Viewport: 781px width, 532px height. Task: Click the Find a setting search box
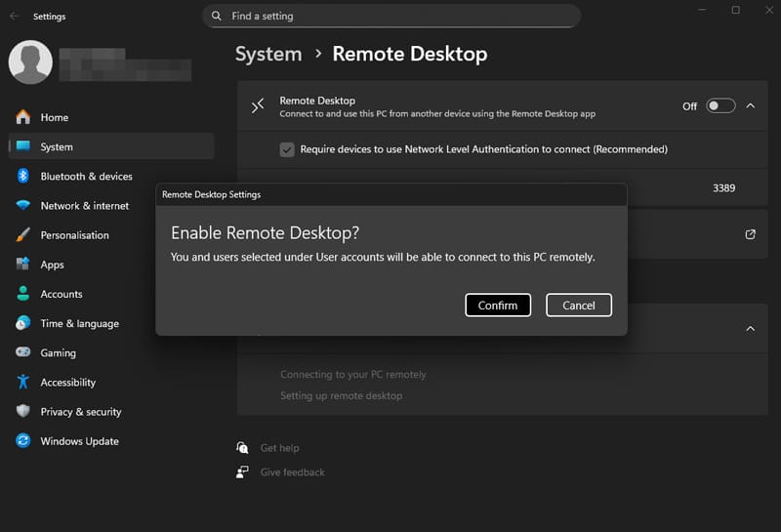pos(391,16)
